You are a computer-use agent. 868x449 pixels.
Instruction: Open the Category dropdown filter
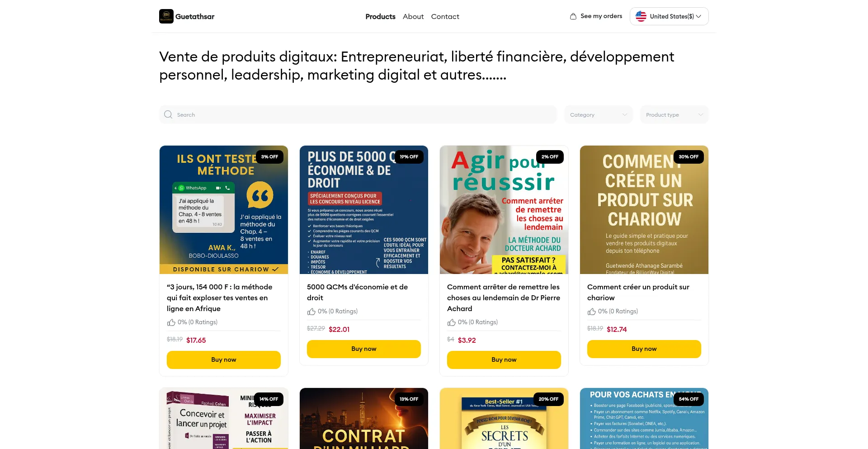[599, 114]
